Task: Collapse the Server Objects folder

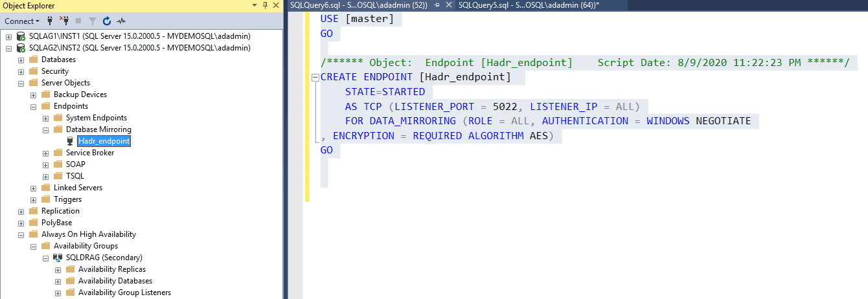Action: (x=21, y=83)
